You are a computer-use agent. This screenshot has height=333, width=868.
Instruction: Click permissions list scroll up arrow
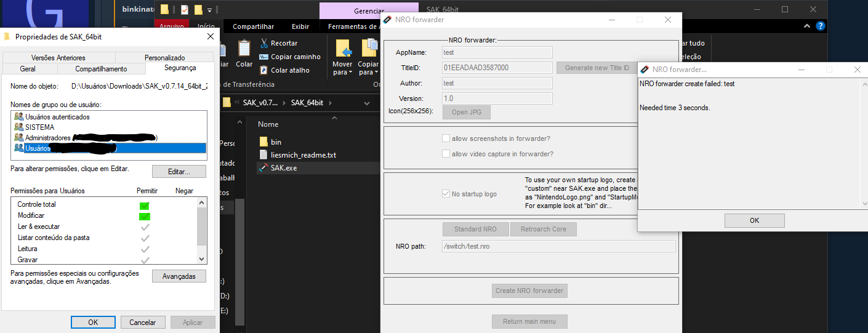point(201,202)
